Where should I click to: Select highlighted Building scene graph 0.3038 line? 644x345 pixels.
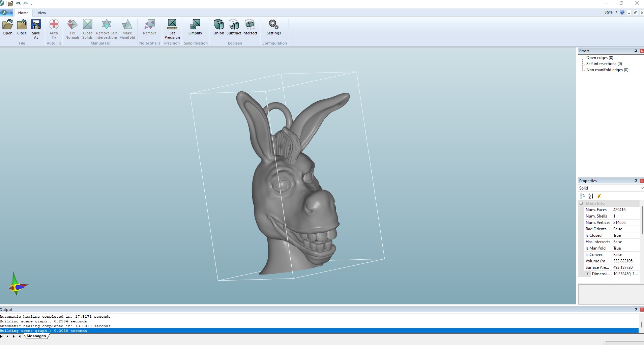click(319, 331)
